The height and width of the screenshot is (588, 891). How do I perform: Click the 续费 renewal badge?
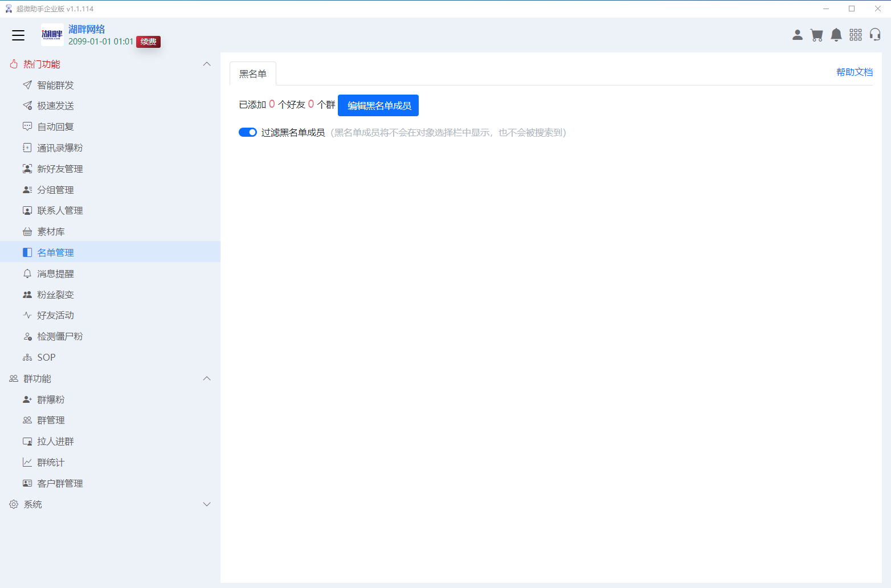(x=148, y=42)
